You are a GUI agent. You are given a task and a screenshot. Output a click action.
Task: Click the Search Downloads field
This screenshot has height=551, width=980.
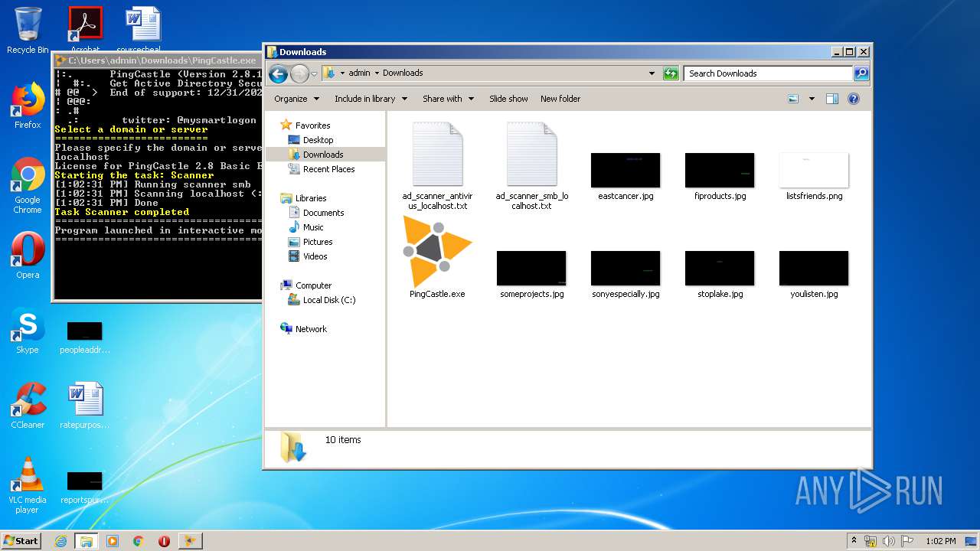pyautogui.click(x=768, y=73)
